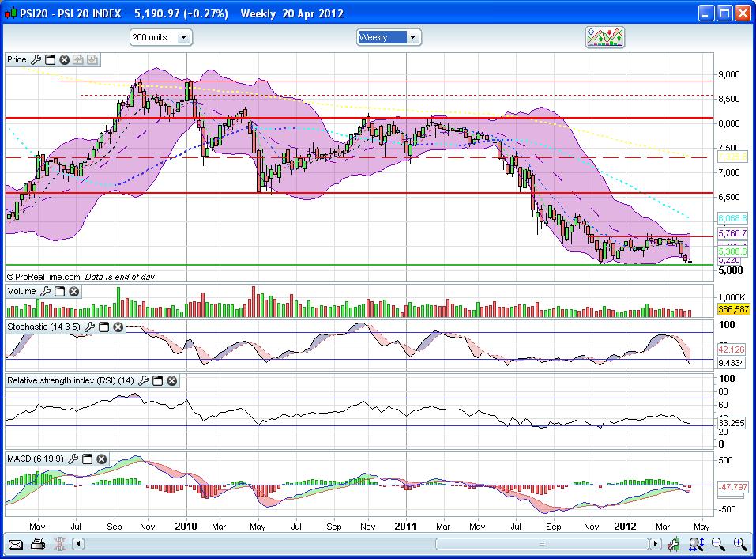Click the zoom out magnifier icon

click(x=718, y=544)
